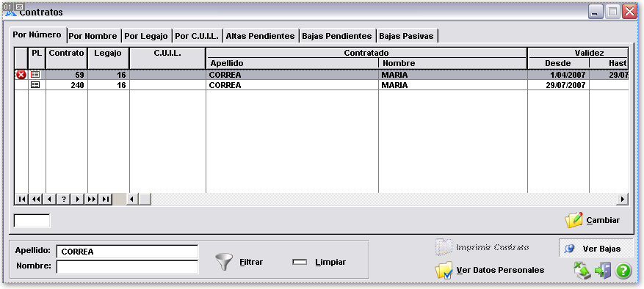Click the Cambiar button label
644x289 pixels.
(603, 220)
